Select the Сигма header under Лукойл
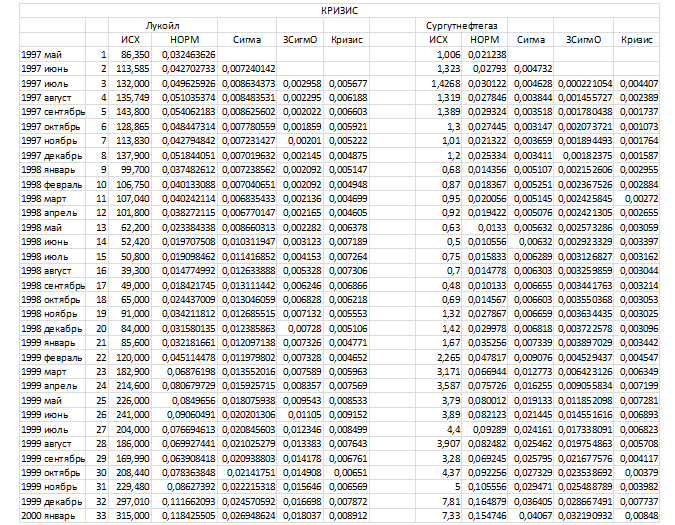This screenshot has width=675, height=525. [247, 40]
